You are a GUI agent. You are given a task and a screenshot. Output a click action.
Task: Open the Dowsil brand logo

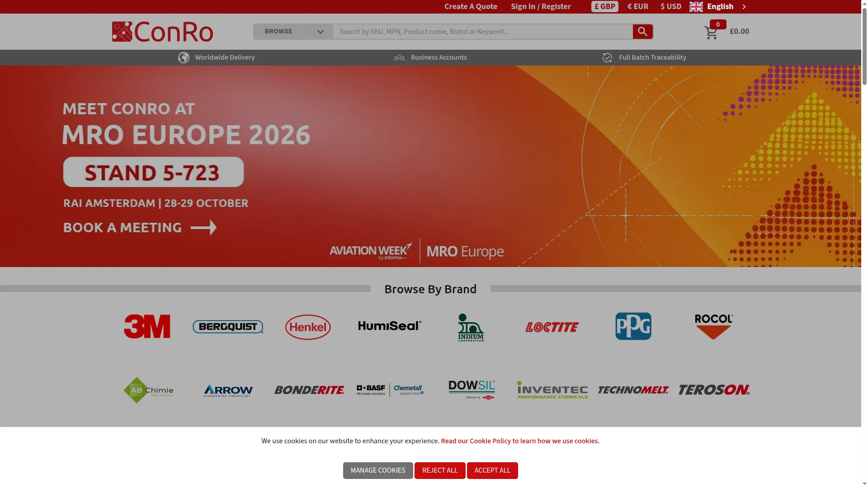(472, 390)
